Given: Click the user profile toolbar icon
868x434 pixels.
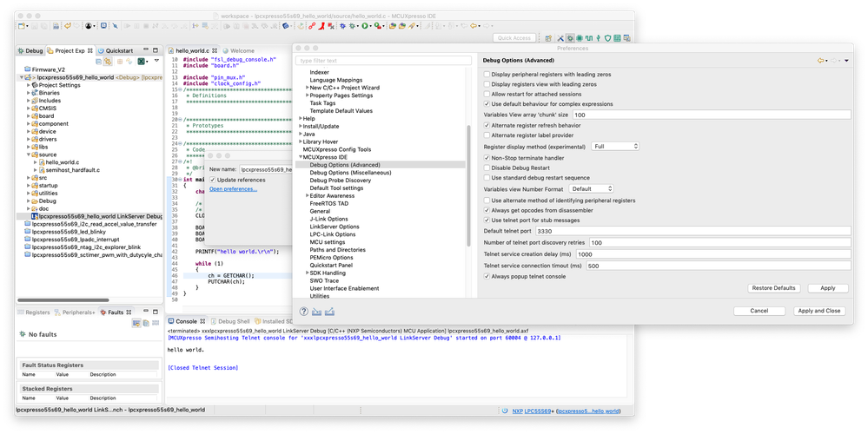Looking at the screenshot, I should tap(89, 26).
